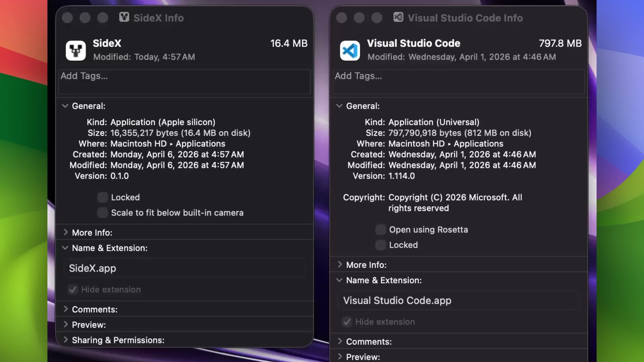Click Visual Studio Code Where path value
Viewport: 644px width, 362px height.
[446, 144]
